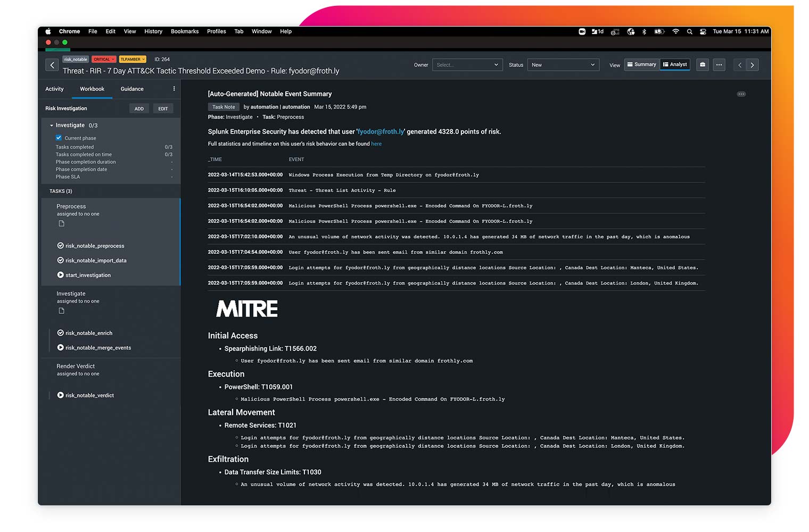Open the Status dropdown showing New

(x=563, y=65)
